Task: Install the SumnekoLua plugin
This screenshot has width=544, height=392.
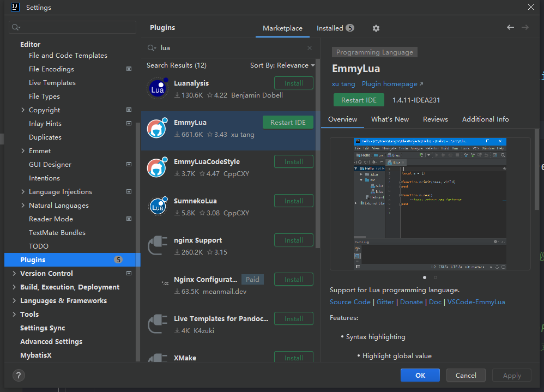Action: tap(293, 201)
